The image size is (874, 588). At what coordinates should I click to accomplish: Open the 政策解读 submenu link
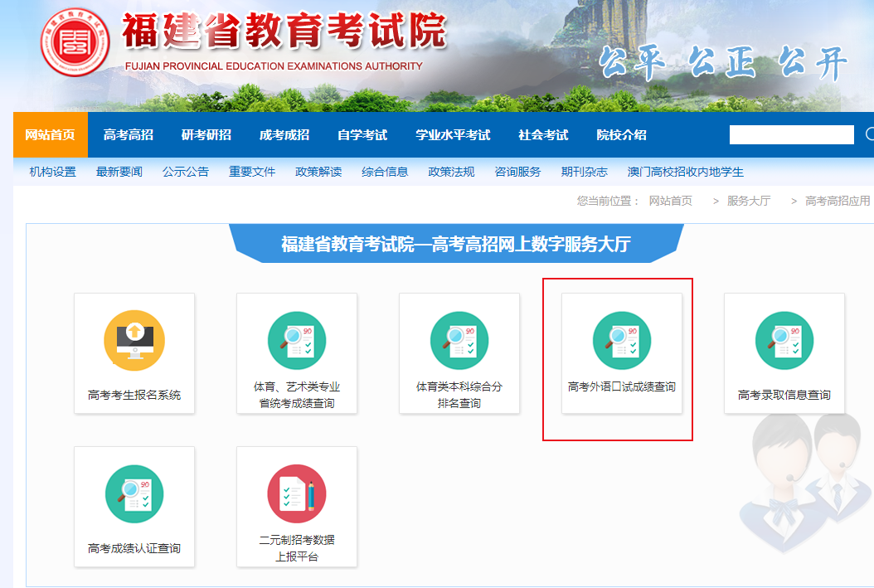click(318, 172)
